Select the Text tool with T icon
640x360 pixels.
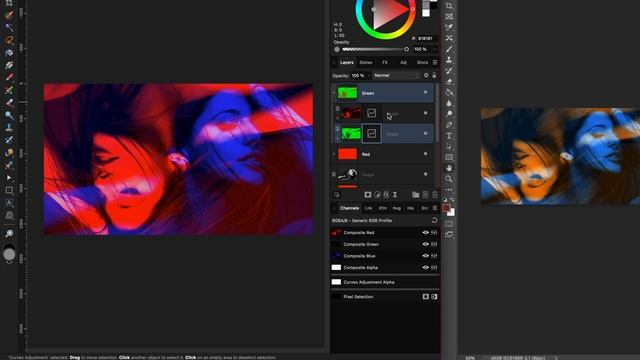coord(449,136)
